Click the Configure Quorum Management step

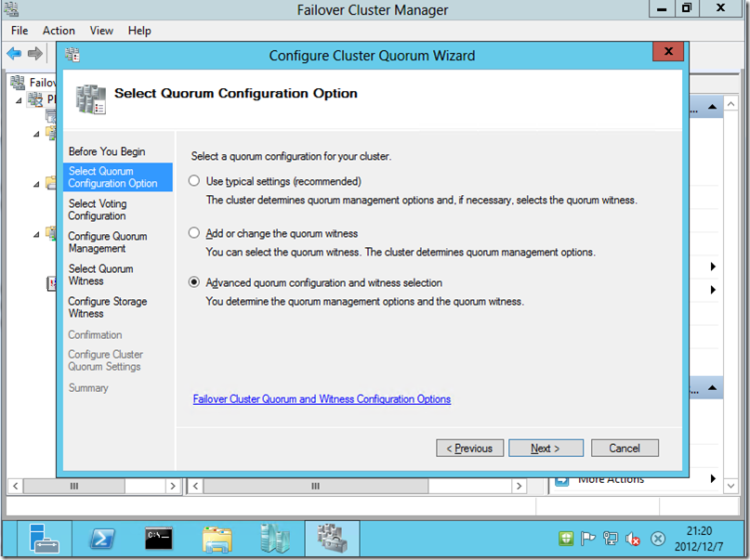click(x=108, y=242)
